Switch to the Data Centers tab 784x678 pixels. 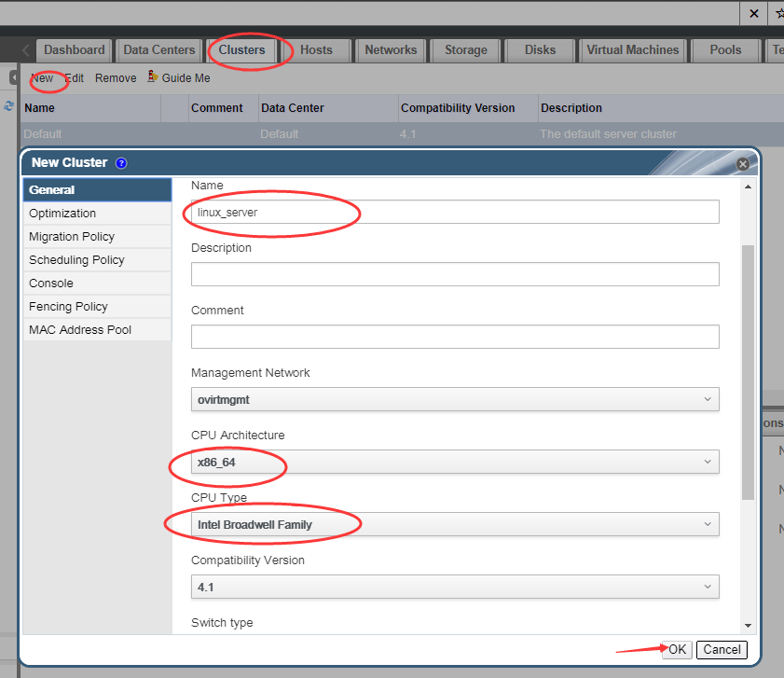pos(159,50)
